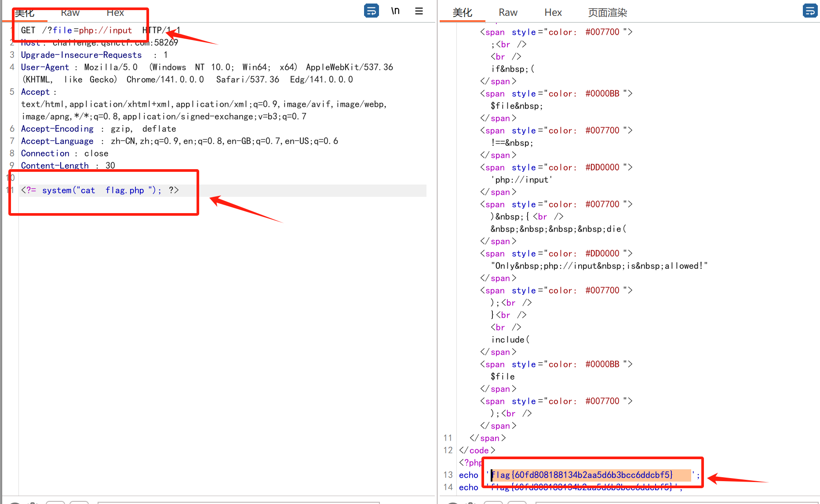
Task: Click the '$file&nbsp;' line in response
Action: pos(517,106)
